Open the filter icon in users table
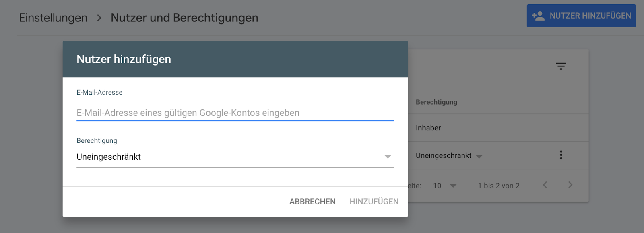Viewport: 644px width, 233px height. 561,66
